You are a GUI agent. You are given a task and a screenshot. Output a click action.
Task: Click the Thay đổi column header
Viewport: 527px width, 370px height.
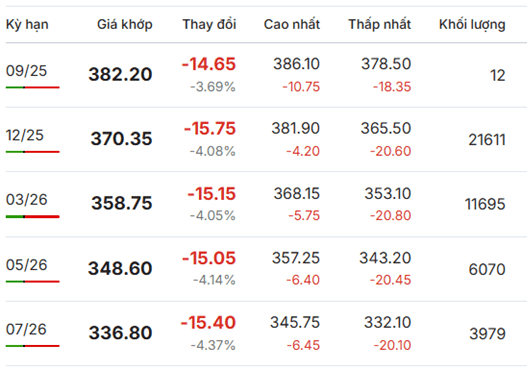[x=209, y=24]
